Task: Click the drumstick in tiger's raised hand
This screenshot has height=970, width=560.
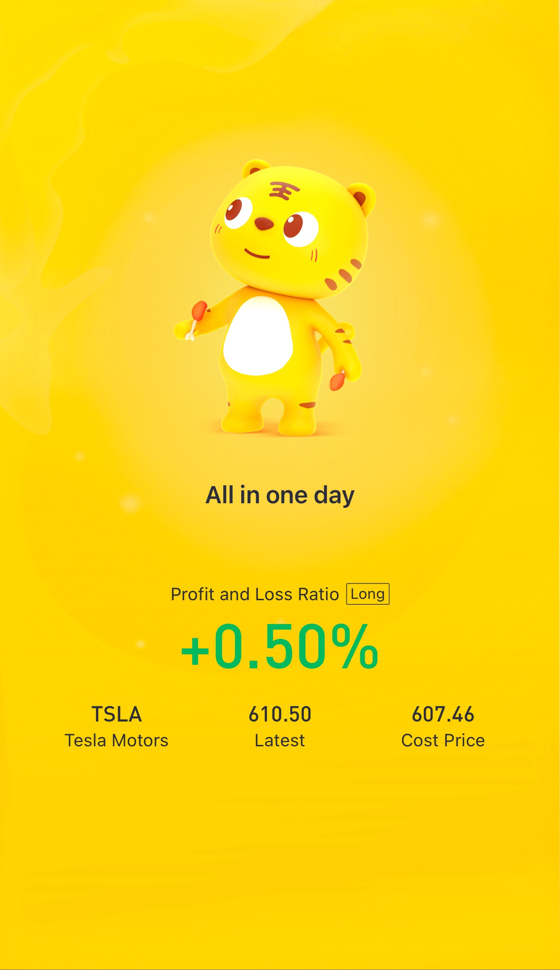Action: click(x=197, y=319)
